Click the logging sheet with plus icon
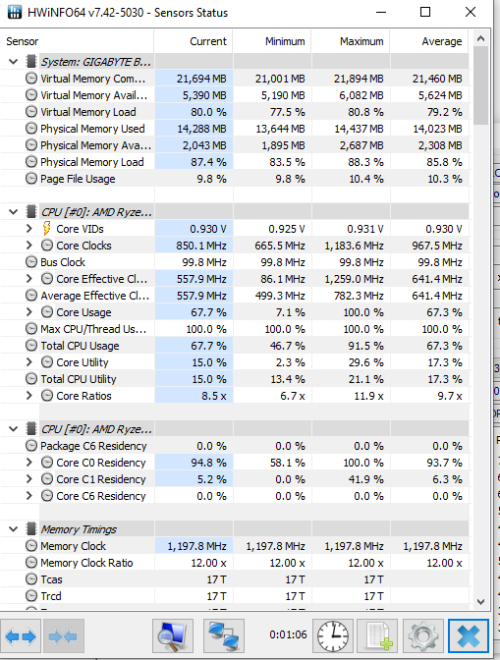The image size is (500, 660). (378, 636)
